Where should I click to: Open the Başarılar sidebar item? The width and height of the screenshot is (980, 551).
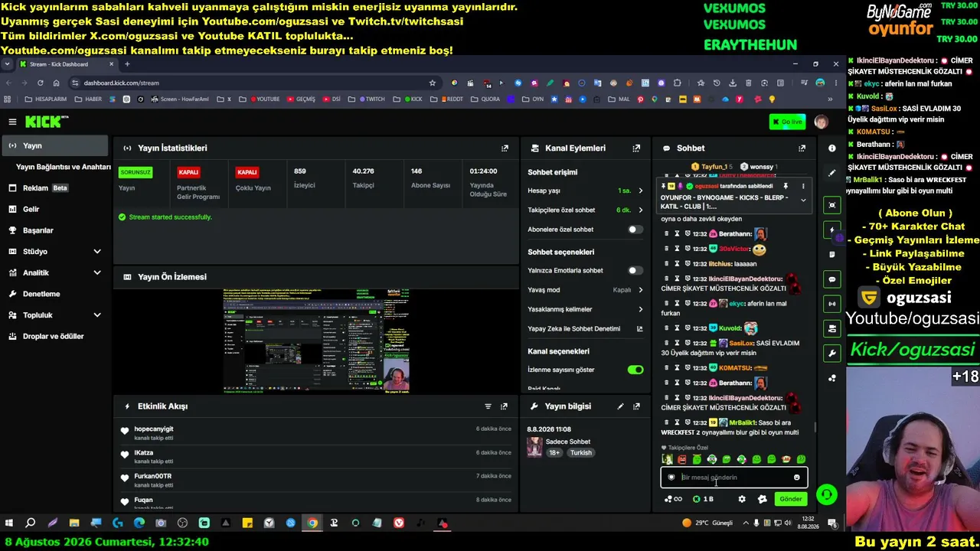click(55, 230)
